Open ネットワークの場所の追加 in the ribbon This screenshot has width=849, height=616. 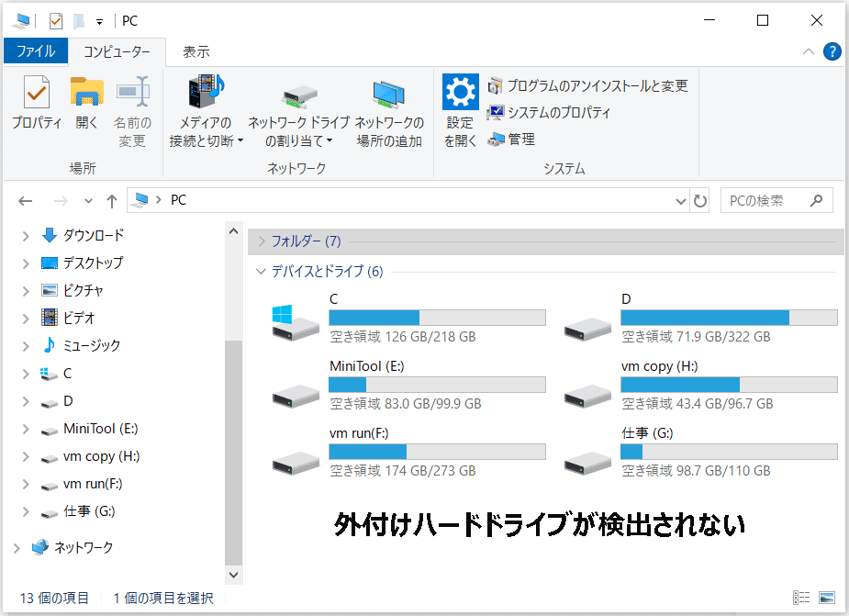[389, 110]
